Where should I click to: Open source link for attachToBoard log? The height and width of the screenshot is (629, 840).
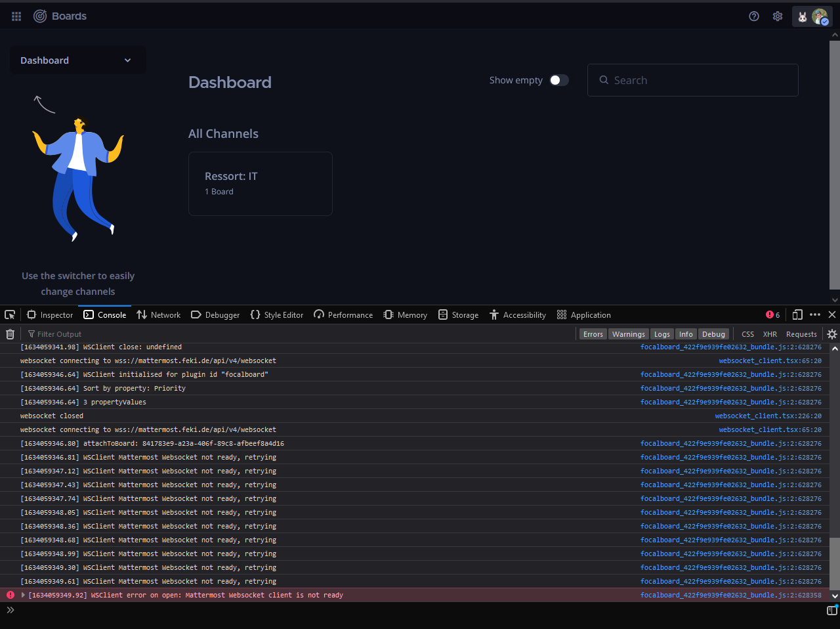pos(731,443)
